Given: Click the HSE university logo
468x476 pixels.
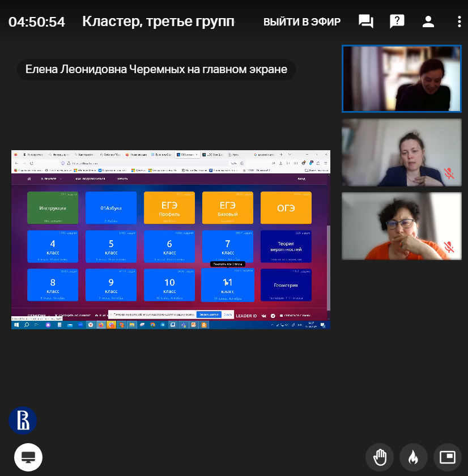Looking at the screenshot, I should 23,420.
